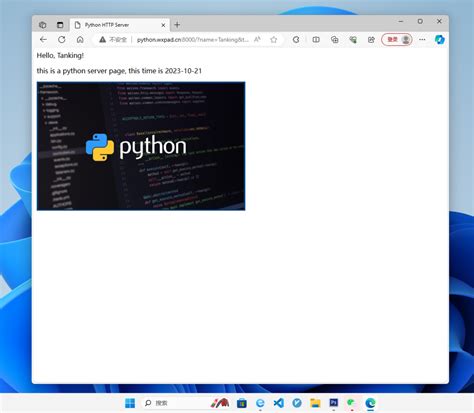
Task: Click the Hello, Tanking! text
Action: pos(60,55)
